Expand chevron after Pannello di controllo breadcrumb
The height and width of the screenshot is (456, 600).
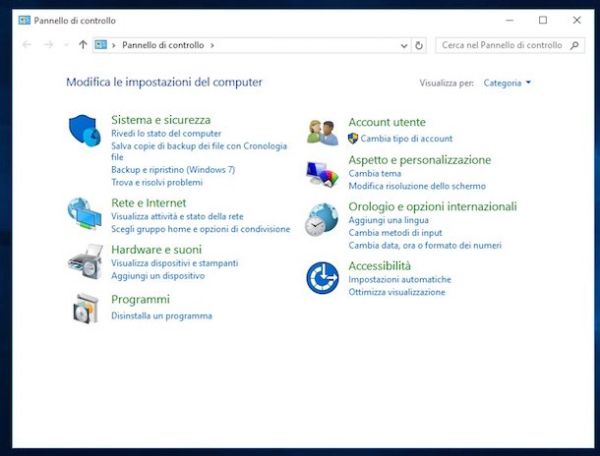(x=212, y=46)
